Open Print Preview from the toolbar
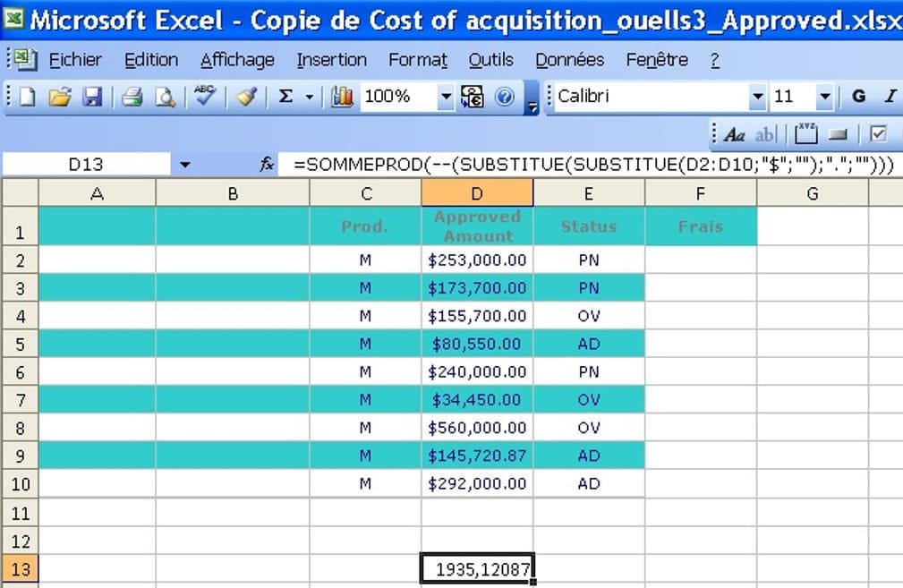903x588 pixels. coord(165,97)
